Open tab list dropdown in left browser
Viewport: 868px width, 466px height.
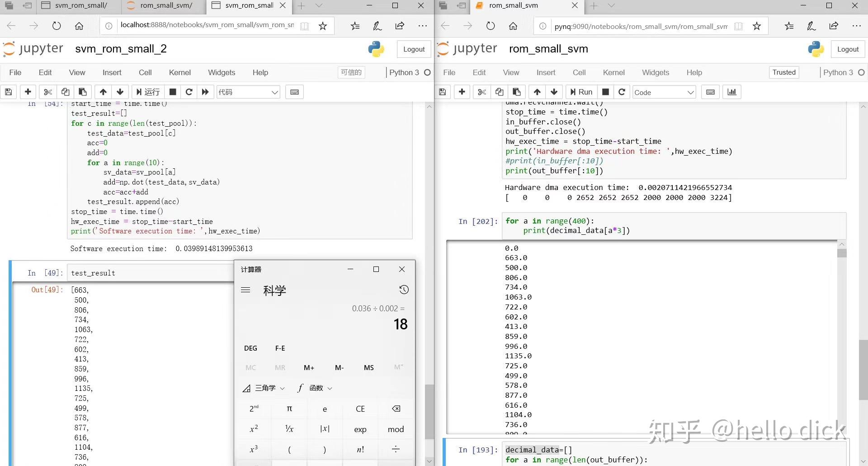point(319,6)
